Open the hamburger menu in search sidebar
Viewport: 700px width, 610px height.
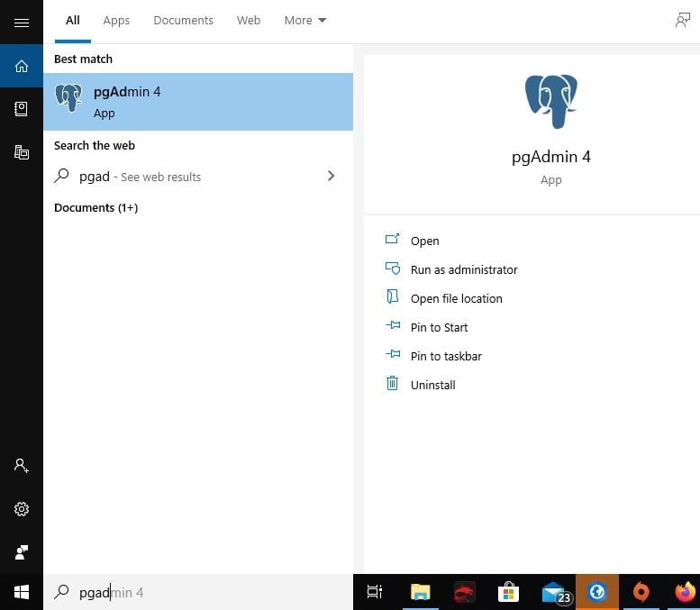click(x=22, y=23)
